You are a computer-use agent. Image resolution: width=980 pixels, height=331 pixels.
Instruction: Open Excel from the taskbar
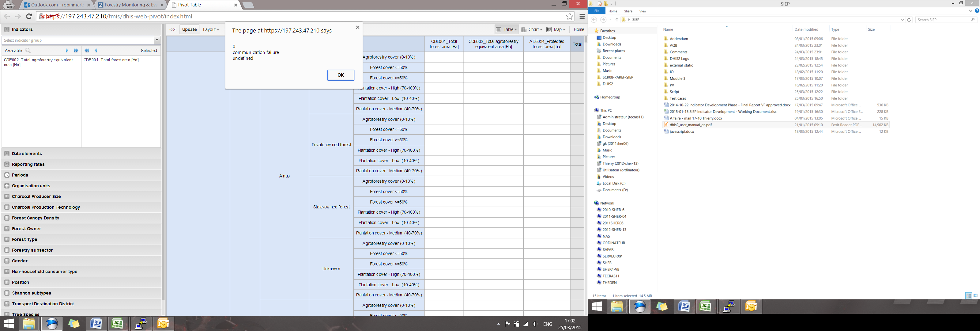click(118, 324)
